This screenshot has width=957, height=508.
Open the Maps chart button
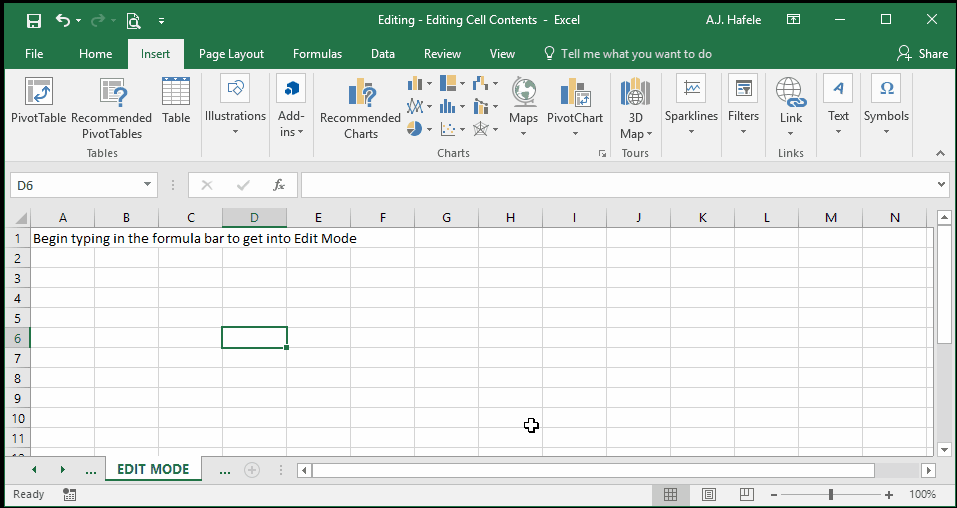(x=524, y=107)
